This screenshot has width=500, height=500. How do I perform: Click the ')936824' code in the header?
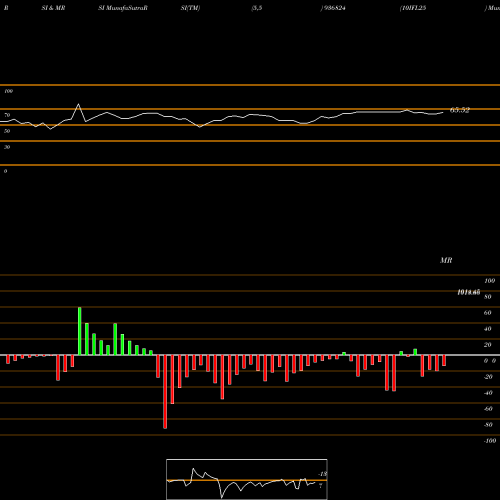[x=333, y=8]
